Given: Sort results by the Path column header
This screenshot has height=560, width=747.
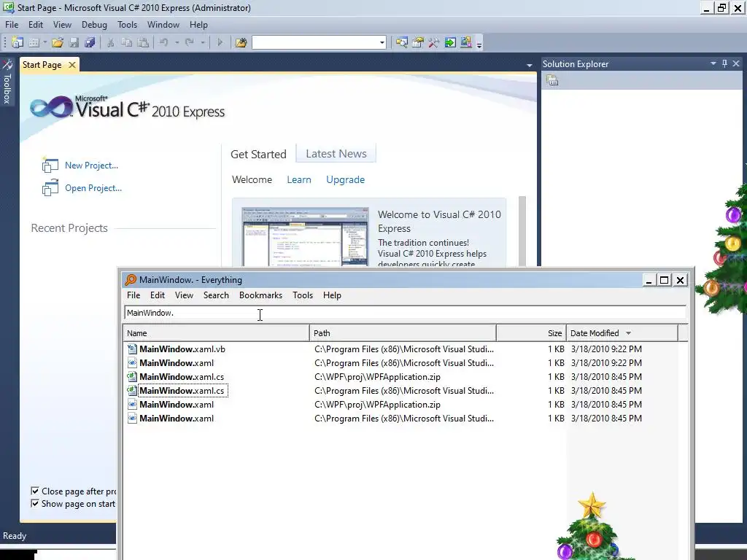Looking at the screenshot, I should pyautogui.click(x=403, y=333).
